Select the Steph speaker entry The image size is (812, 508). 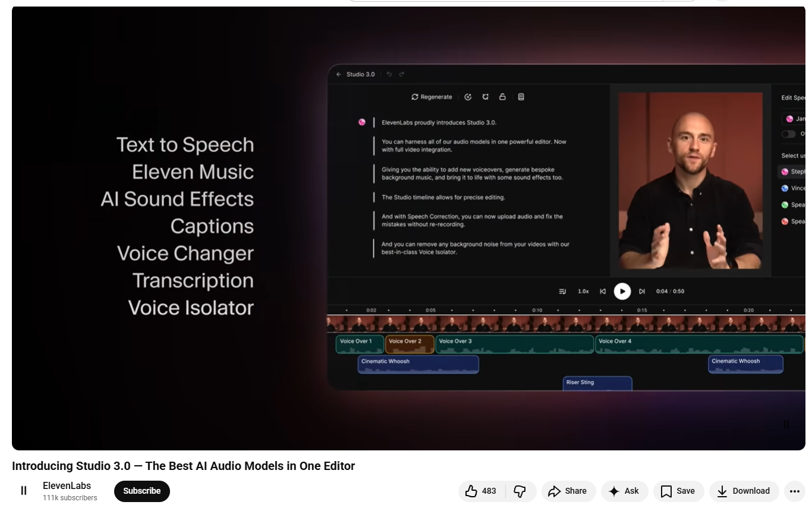pos(792,172)
